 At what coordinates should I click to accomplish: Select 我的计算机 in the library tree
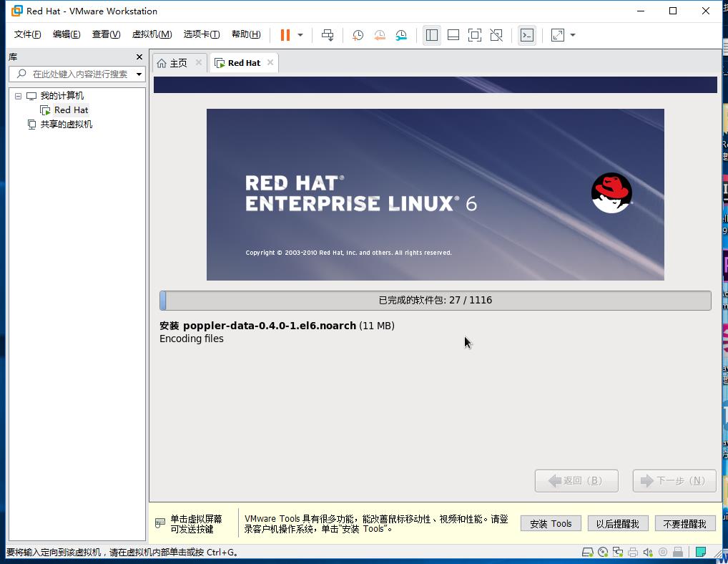[x=62, y=96]
